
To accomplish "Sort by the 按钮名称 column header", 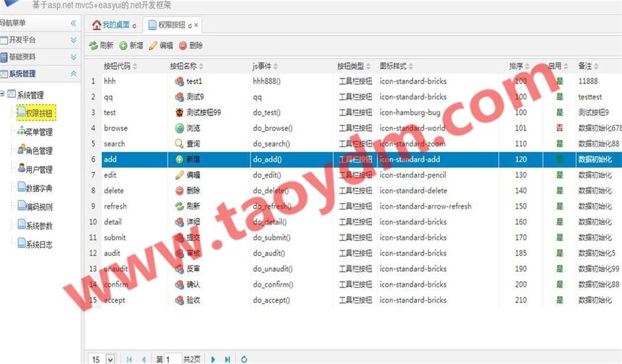I will pos(187,66).
